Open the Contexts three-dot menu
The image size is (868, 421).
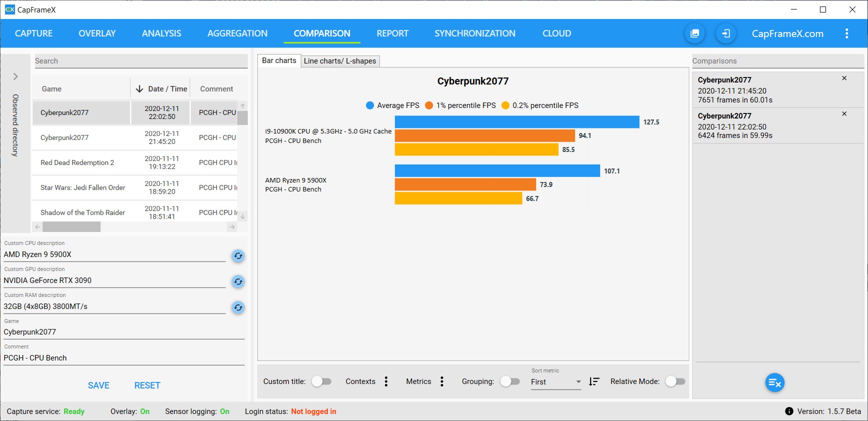click(x=386, y=381)
